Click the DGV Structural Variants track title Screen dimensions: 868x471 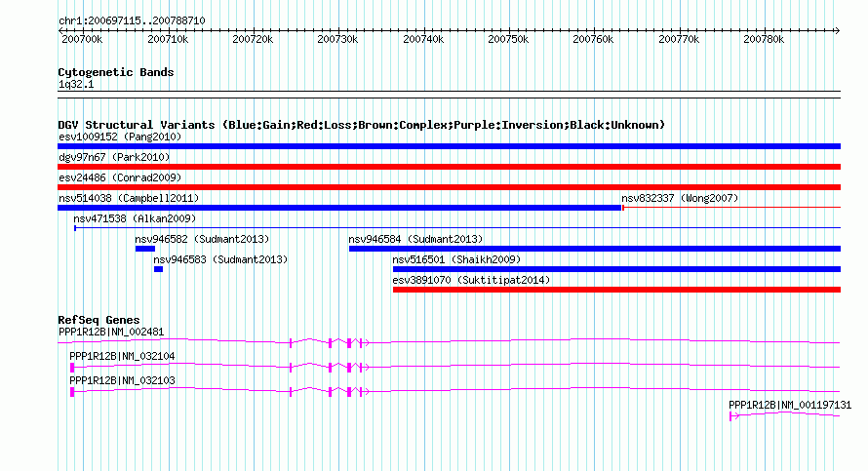tap(361, 125)
